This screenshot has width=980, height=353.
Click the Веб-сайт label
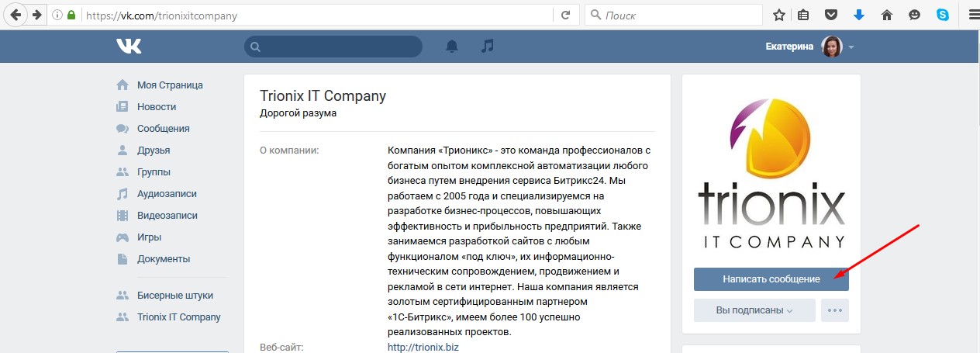click(281, 347)
